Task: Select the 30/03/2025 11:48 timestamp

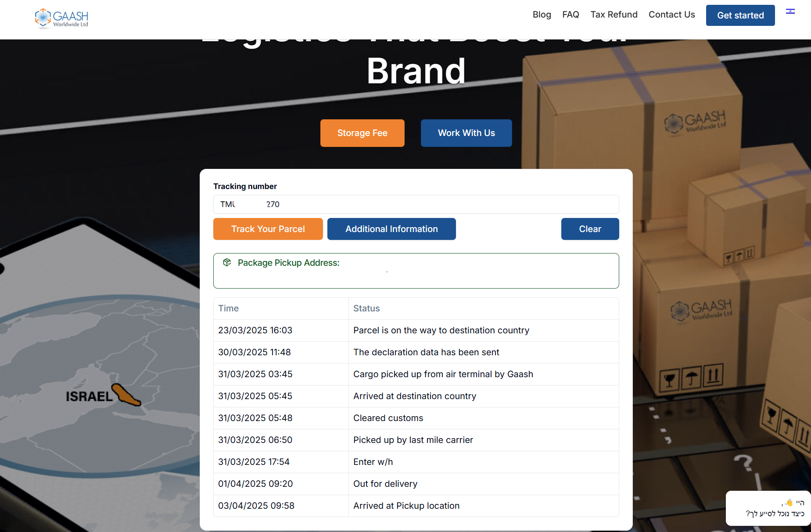Action: point(255,352)
